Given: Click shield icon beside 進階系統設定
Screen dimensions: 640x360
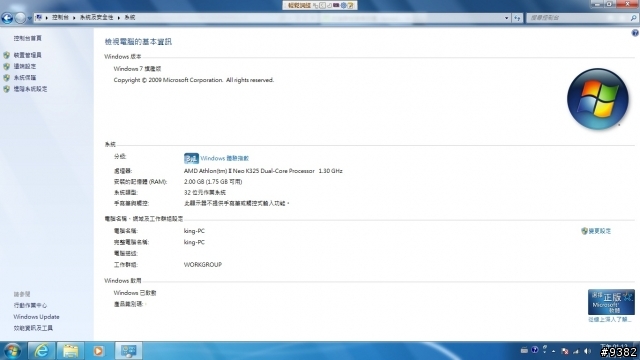Looking at the screenshot, I should tap(7, 89).
